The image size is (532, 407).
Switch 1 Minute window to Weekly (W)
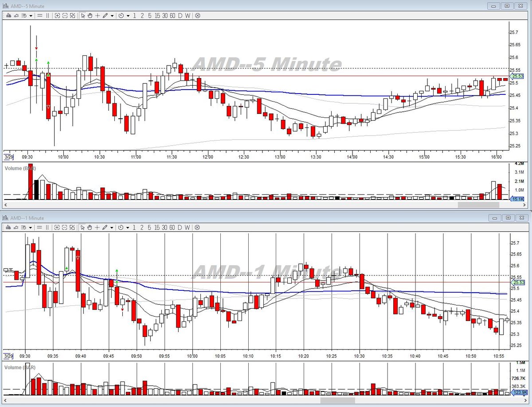pyautogui.click(x=188, y=227)
